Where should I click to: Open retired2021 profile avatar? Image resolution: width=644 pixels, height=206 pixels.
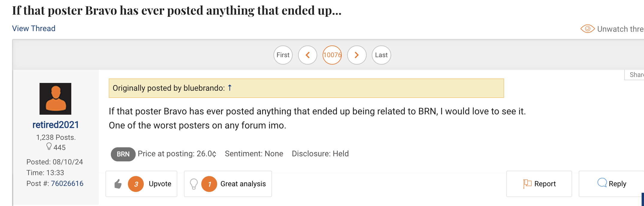[55, 99]
